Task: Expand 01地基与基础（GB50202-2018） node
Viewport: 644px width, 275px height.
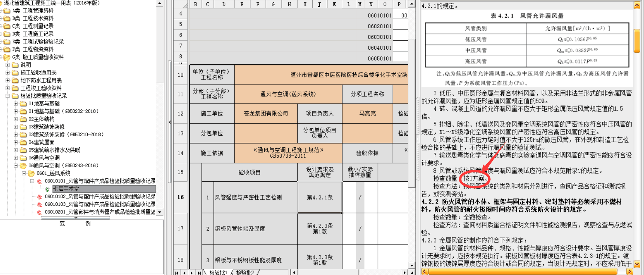Action: tap(16, 111)
